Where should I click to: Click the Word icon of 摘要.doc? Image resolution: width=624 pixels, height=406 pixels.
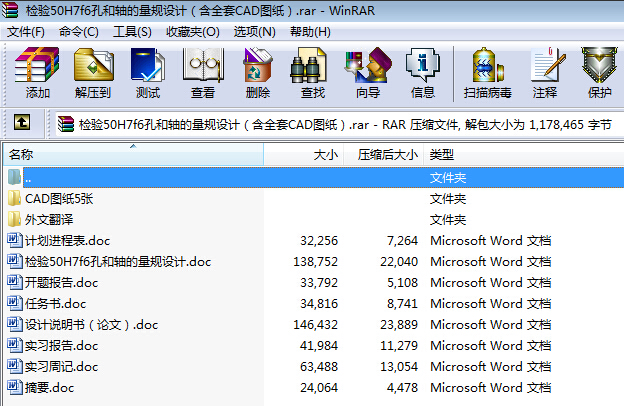(x=15, y=388)
